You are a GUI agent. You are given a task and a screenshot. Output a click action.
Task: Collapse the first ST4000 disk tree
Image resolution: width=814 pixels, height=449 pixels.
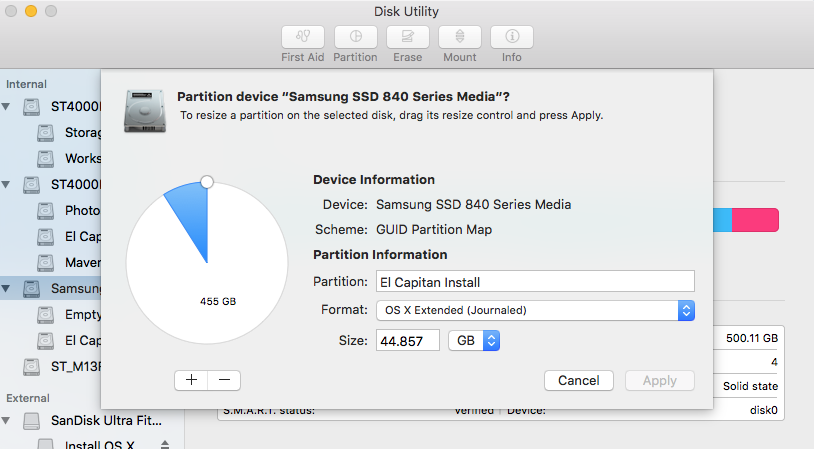pyautogui.click(x=6, y=107)
